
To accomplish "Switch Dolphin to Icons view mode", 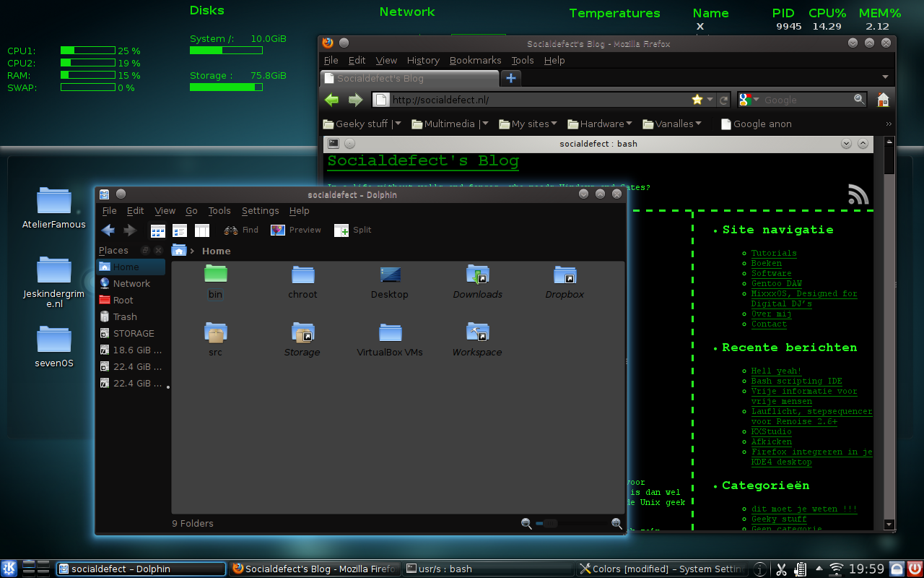I will click(158, 230).
